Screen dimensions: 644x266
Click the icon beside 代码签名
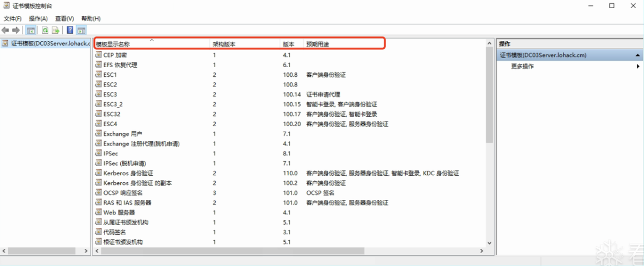pyautogui.click(x=98, y=232)
